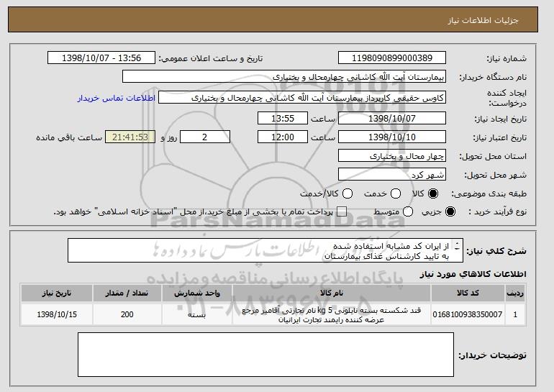Click the ردیف column header

[x=515, y=293]
